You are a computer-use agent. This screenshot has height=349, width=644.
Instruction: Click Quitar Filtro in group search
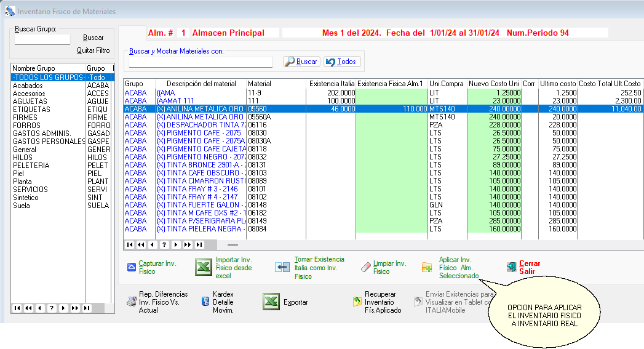[x=93, y=50]
